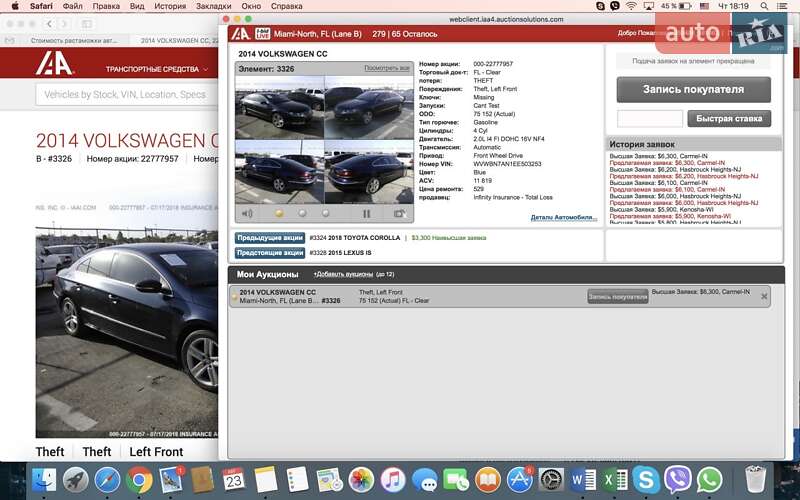Mute sound with the speaker icon

[247, 213]
